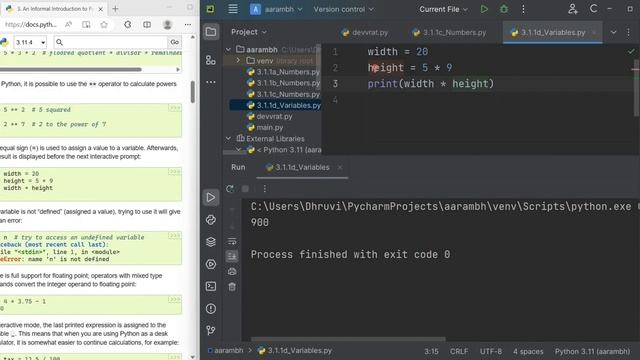Print the Run console output
640x360 pixels.
tap(232, 271)
